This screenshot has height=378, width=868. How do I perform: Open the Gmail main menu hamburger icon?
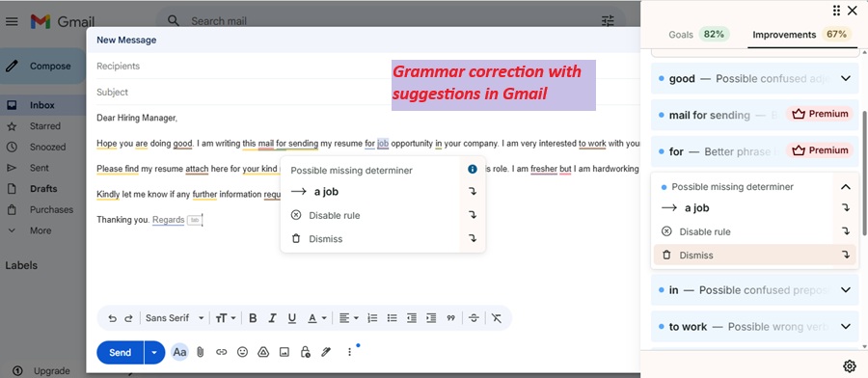[x=12, y=21]
